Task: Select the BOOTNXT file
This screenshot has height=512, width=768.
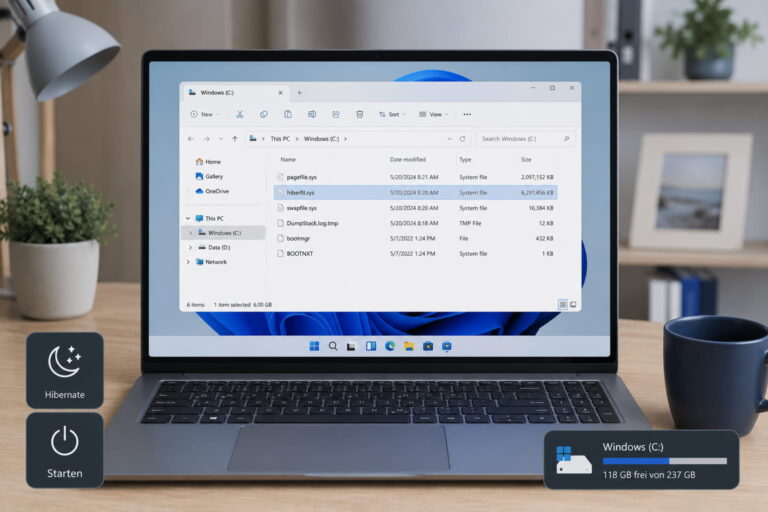Action: click(x=415, y=254)
